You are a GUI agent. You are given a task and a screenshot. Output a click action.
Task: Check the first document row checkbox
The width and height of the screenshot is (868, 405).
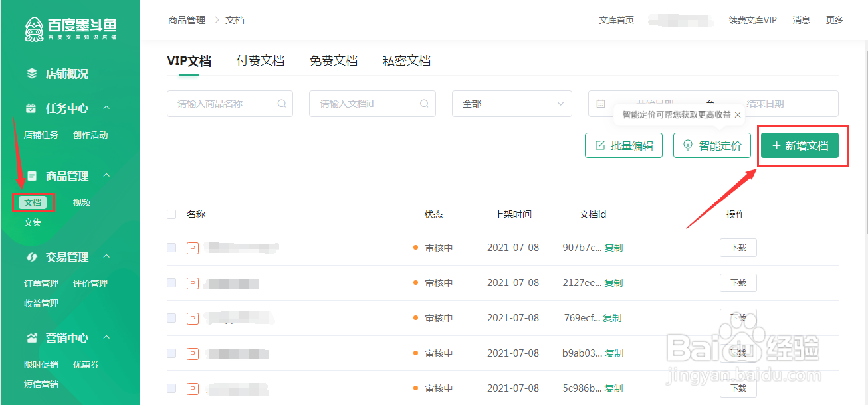pos(171,247)
